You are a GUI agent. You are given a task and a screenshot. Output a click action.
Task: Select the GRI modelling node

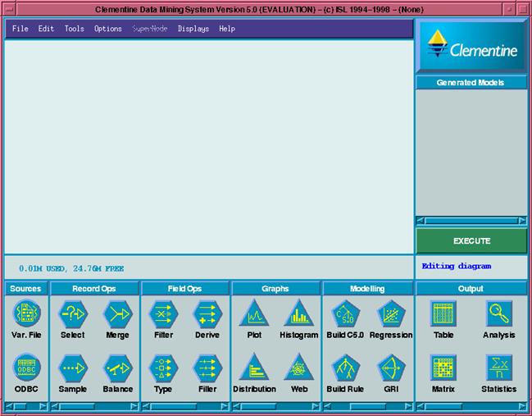[x=391, y=368]
